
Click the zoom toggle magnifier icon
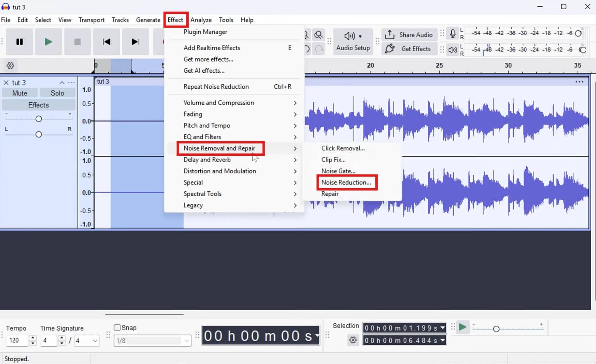[318, 35]
